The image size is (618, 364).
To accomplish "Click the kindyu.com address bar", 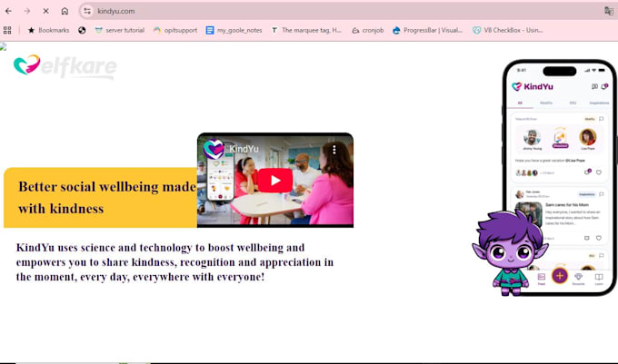I will pyautogui.click(x=347, y=11).
